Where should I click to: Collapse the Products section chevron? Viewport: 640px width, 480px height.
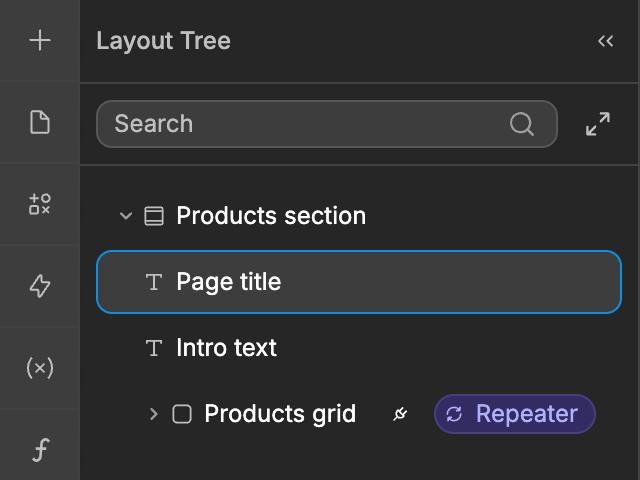126,216
